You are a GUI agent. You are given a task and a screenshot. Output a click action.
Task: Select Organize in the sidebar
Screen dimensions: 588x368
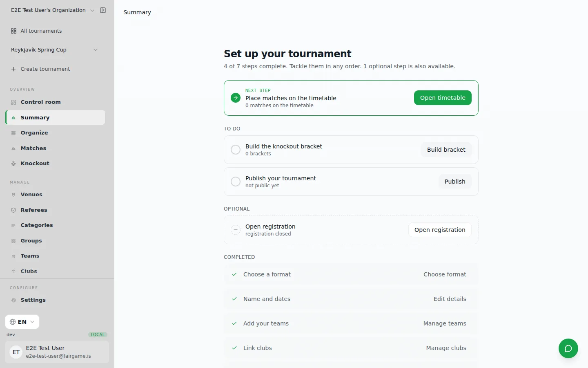(x=55, y=133)
